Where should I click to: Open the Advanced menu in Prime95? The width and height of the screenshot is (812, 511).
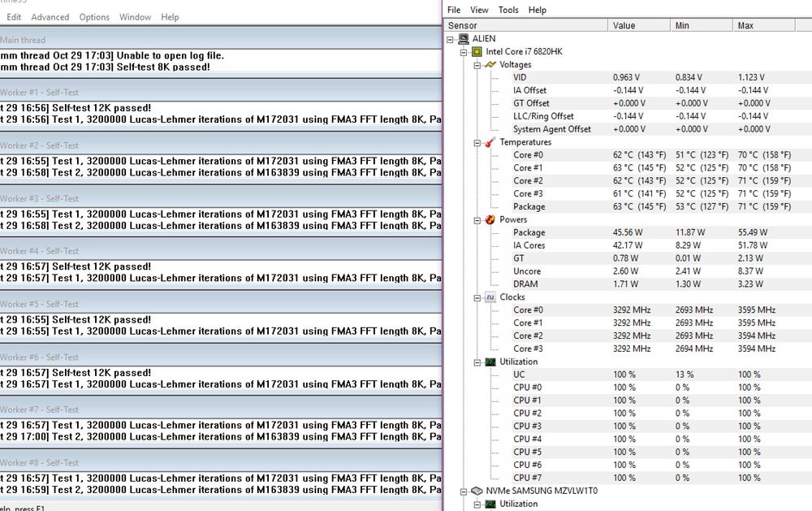pos(50,16)
